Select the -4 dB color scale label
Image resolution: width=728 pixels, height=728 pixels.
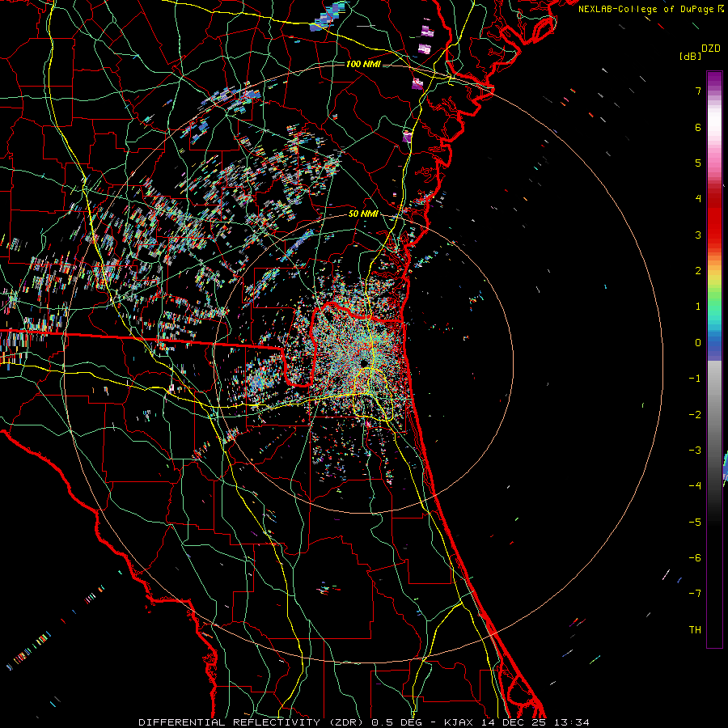pyautogui.click(x=695, y=486)
